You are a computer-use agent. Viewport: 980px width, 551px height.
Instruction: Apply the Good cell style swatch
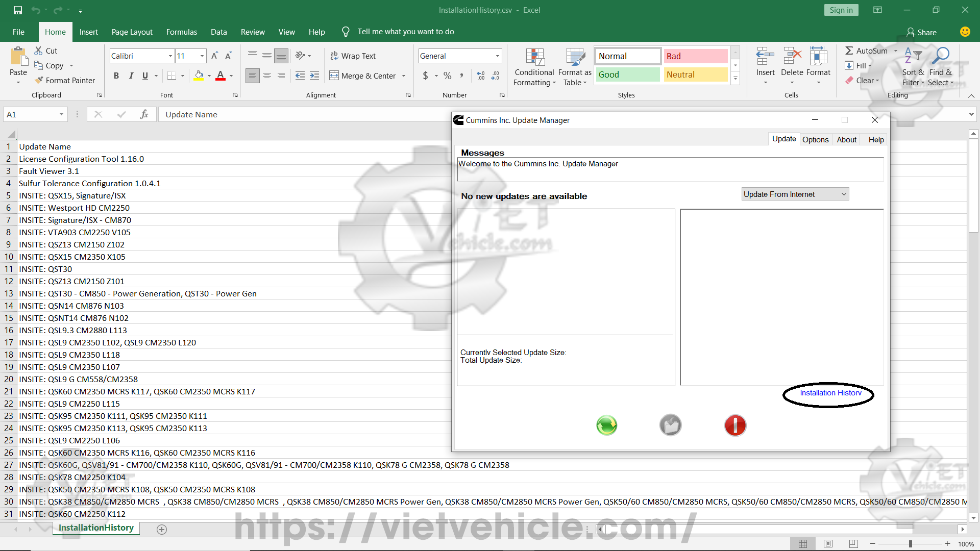click(627, 74)
